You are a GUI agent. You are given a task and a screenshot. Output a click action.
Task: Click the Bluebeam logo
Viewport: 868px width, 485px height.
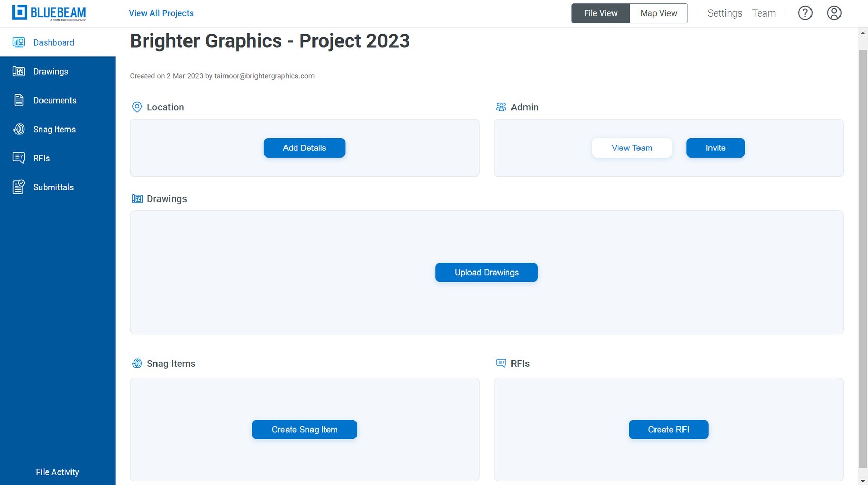coord(49,13)
